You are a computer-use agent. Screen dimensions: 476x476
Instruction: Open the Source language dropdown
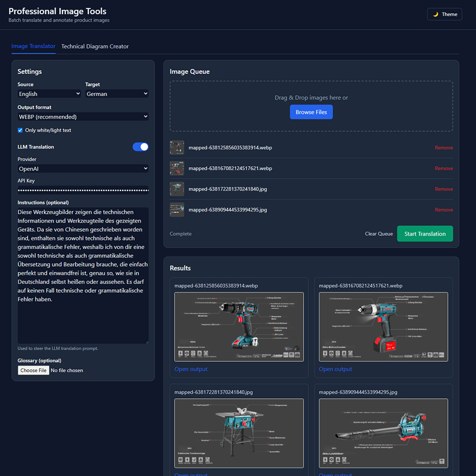point(49,93)
